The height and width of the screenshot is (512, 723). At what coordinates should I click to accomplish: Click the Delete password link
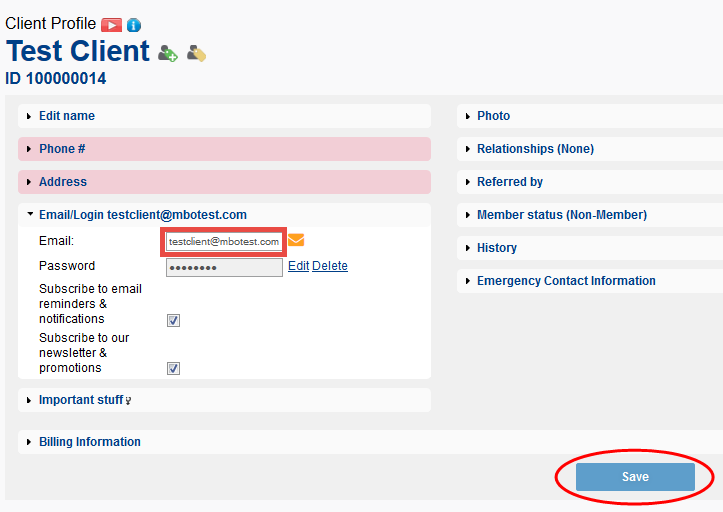(x=330, y=266)
